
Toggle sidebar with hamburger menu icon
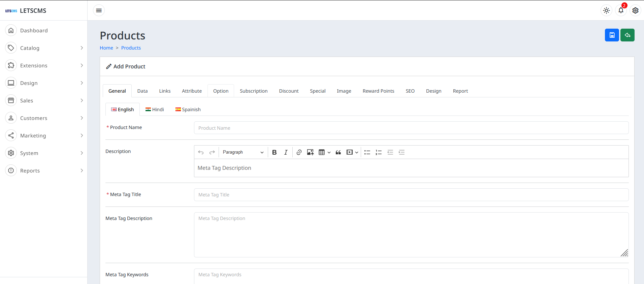[x=99, y=10]
